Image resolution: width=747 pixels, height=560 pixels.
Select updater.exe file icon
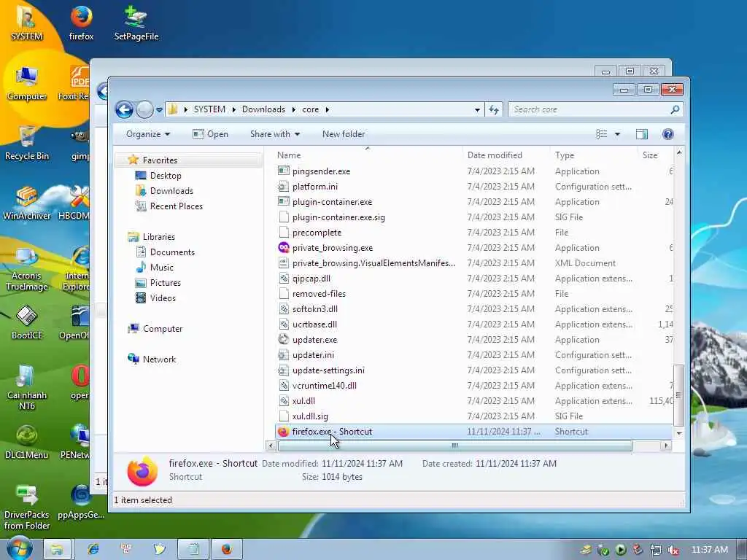pyautogui.click(x=284, y=340)
